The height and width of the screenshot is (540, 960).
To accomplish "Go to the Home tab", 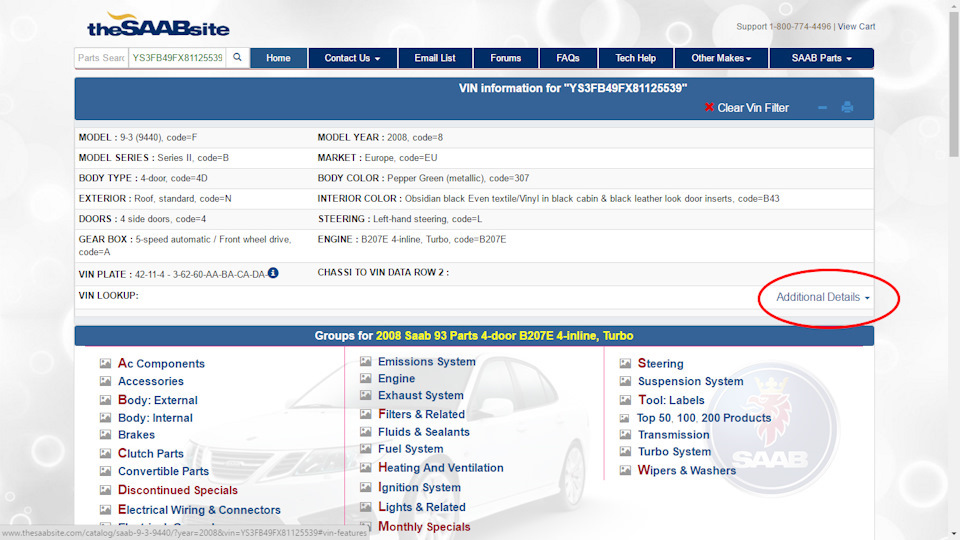I will [x=279, y=58].
